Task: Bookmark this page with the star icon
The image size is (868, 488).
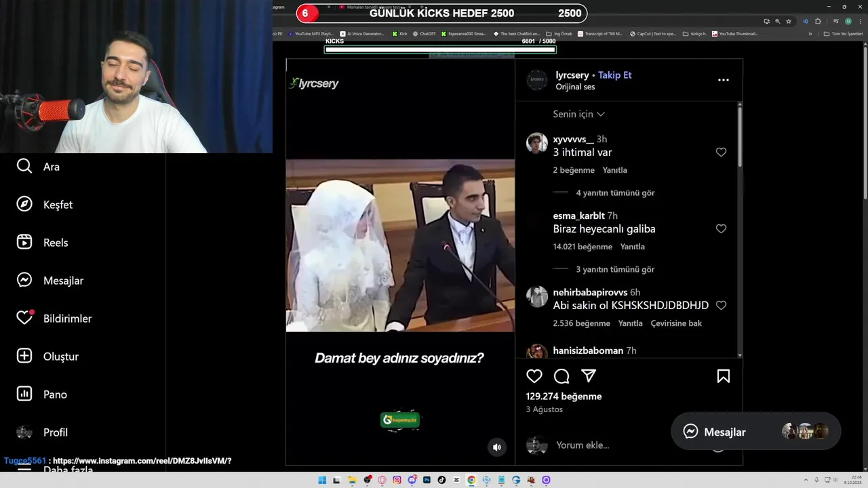Action: [x=789, y=21]
